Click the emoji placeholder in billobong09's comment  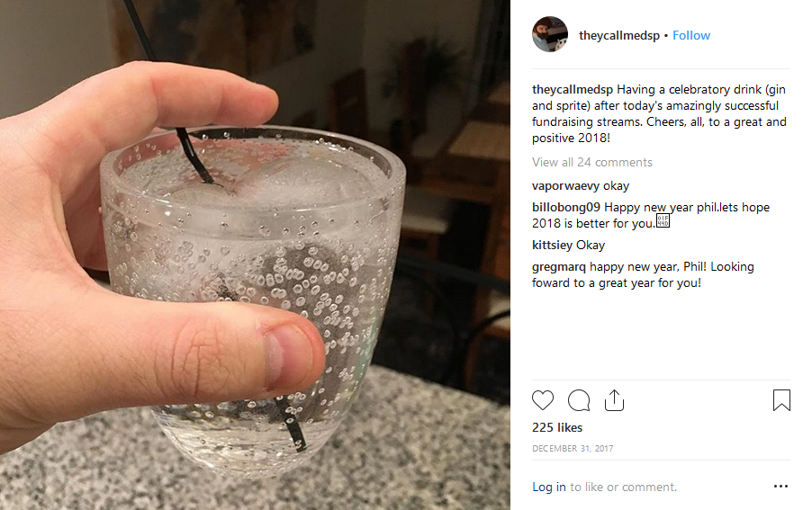tap(663, 221)
